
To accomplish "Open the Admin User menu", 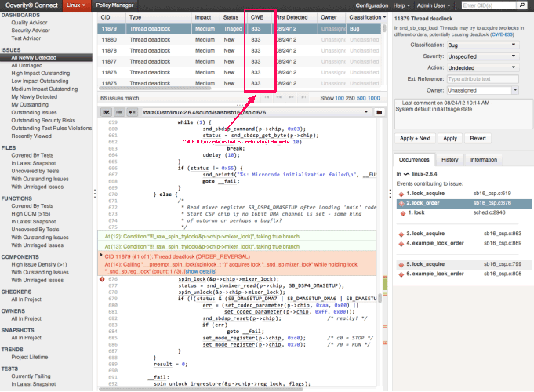I will 434,5.
